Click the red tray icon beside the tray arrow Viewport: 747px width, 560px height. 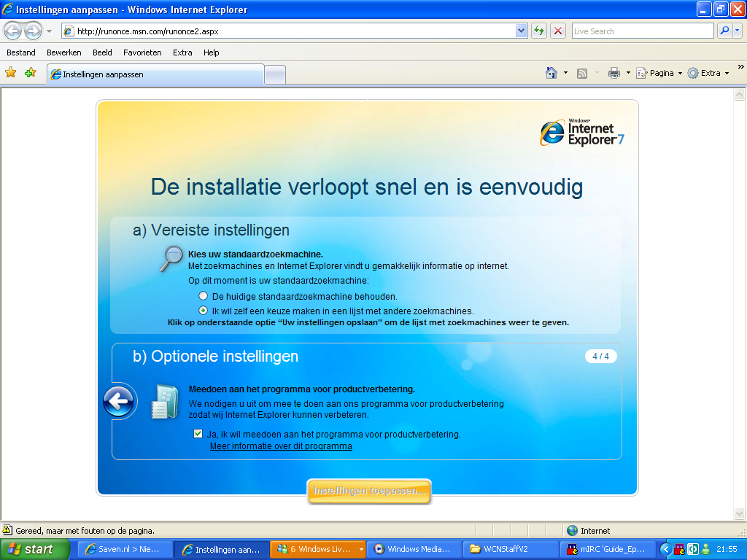tap(679, 549)
